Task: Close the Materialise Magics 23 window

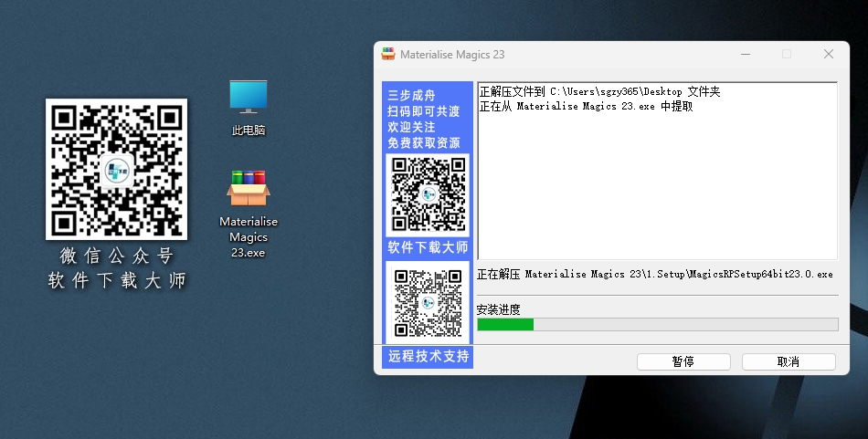Action: [x=829, y=54]
